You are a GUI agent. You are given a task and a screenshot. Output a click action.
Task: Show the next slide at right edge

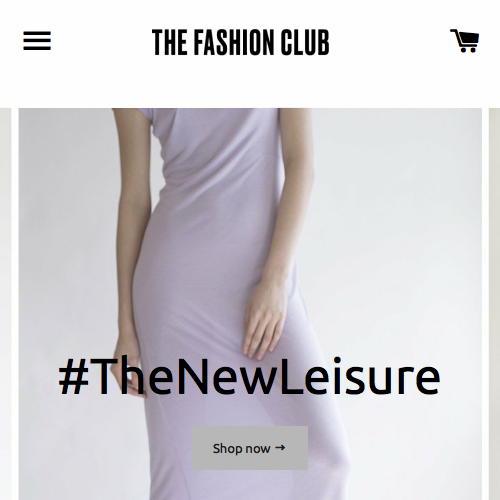[494, 304]
